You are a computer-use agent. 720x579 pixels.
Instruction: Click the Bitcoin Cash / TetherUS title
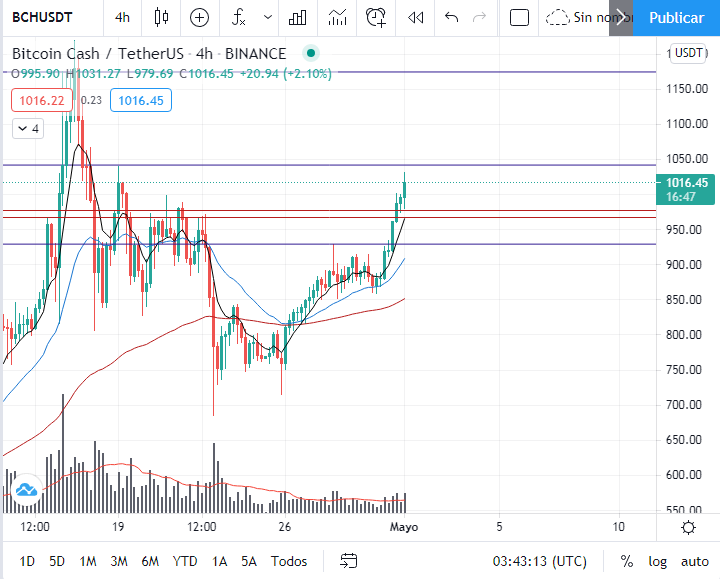tap(98, 54)
